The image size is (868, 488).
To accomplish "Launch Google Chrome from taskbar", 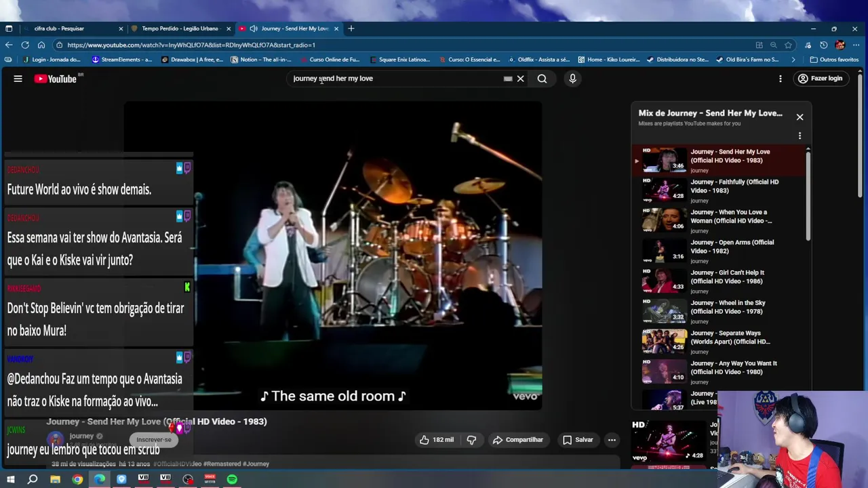I will [77, 480].
